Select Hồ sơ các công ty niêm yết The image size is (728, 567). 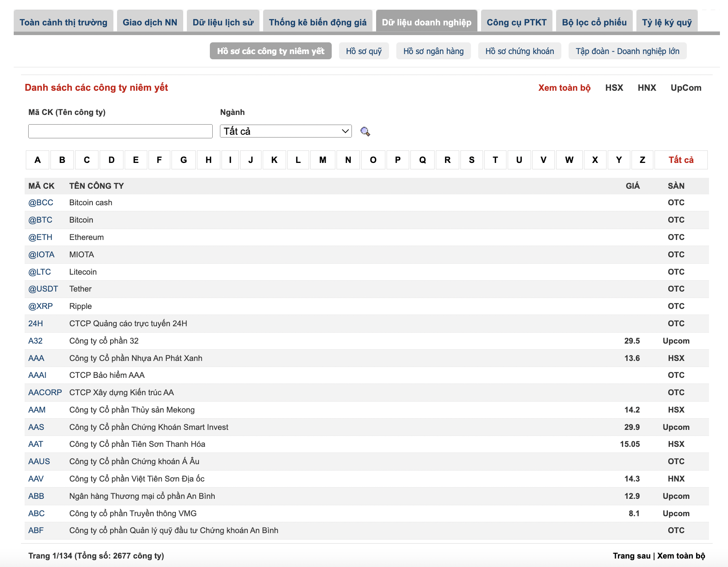[x=271, y=51]
